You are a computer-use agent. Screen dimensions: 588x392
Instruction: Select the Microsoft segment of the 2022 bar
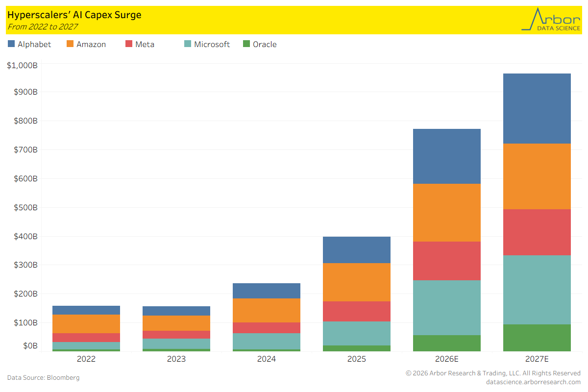(x=86, y=345)
